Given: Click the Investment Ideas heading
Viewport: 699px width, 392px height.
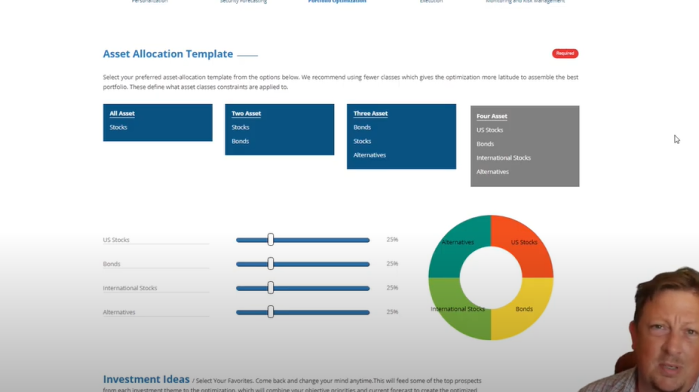Looking at the screenshot, I should (x=146, y=379).
